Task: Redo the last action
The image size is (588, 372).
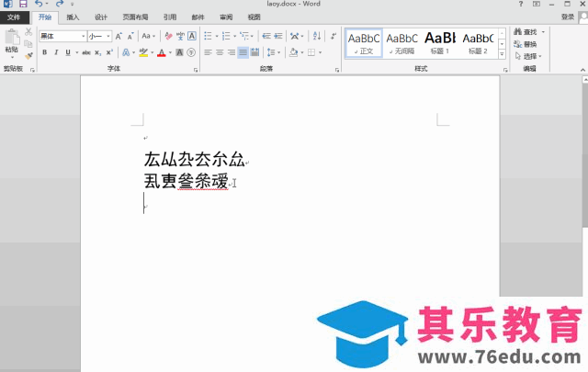Action: click(x=59, y=4)
